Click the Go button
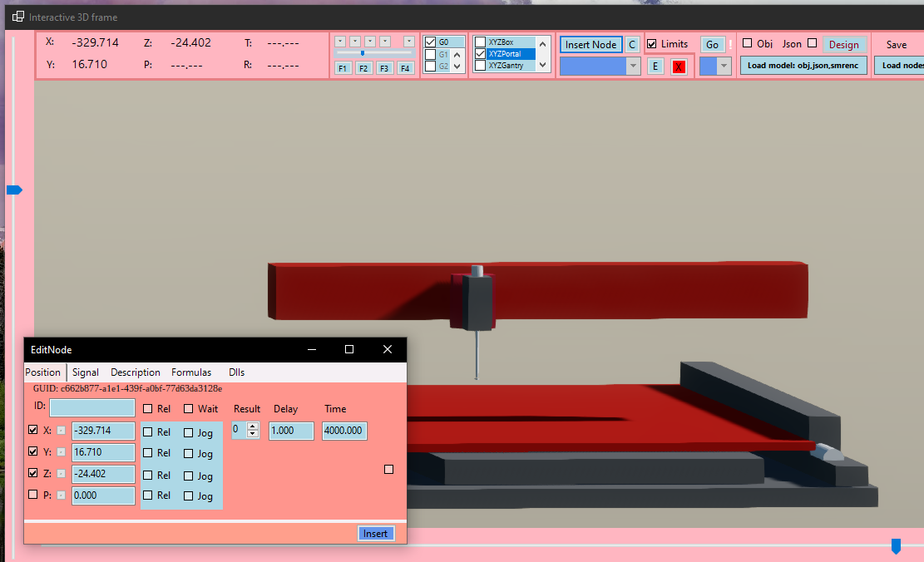The height and width of the screenshot is (562, 924). [x=713, y=45]
